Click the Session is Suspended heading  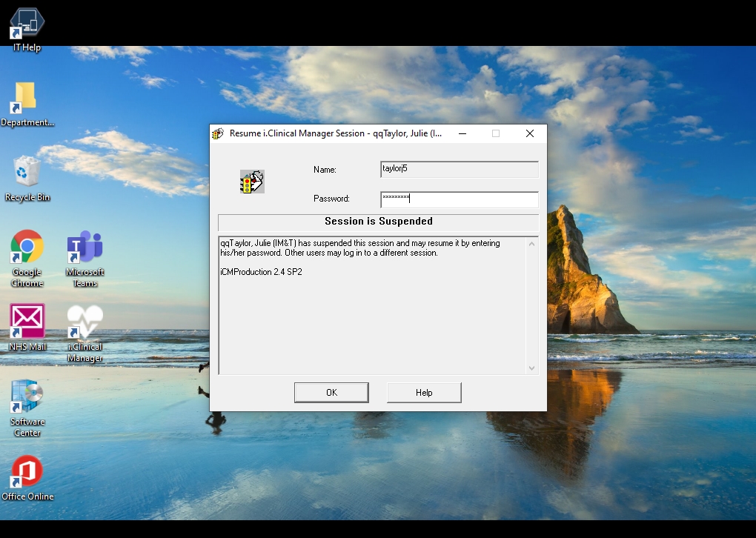(379, 222)
